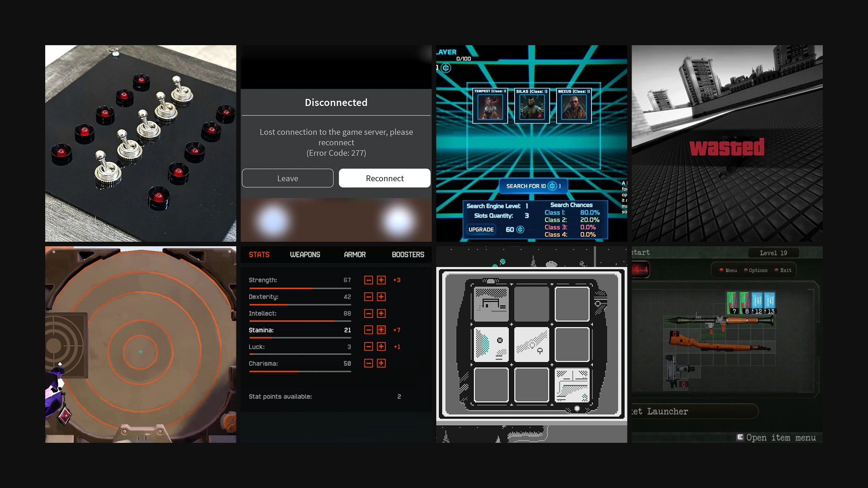
Task: Click the Charisma stat progress bar
Action: (x=300, y=371)
